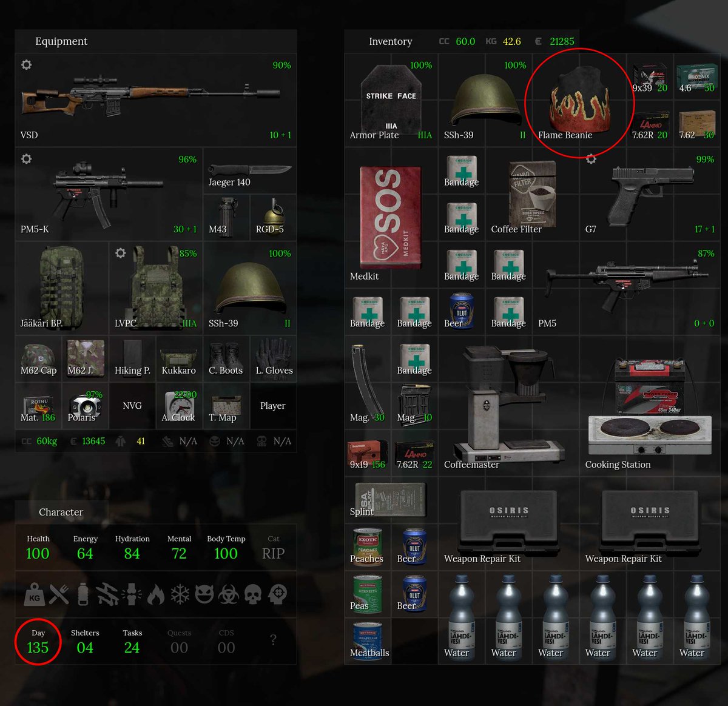Viewport: 728px width, 706px height.
Task: Click the KG overweight status icon
Action: pos(35,594)
